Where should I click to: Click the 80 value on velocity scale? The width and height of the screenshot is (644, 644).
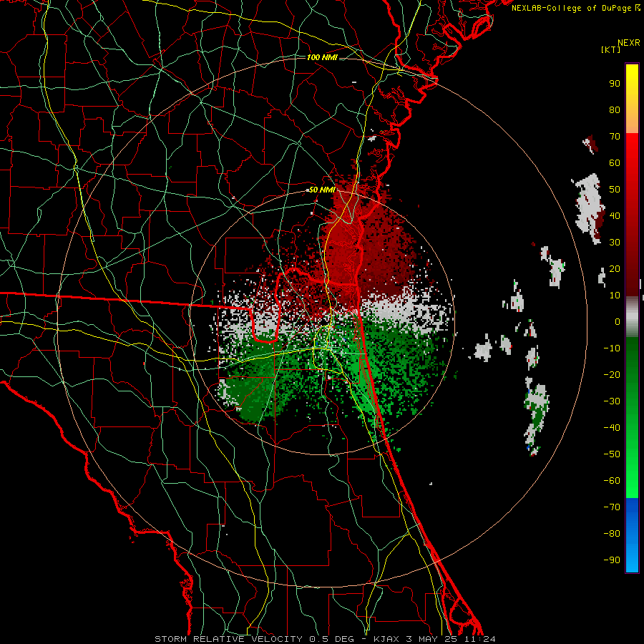(615, 110)
